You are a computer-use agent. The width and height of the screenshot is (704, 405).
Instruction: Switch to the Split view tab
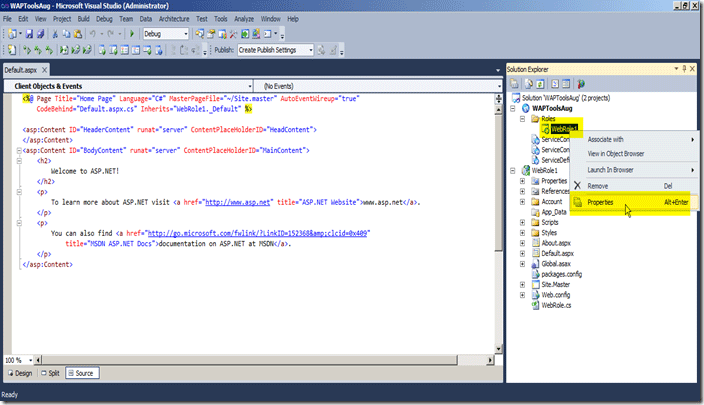(x=50, y=373)
